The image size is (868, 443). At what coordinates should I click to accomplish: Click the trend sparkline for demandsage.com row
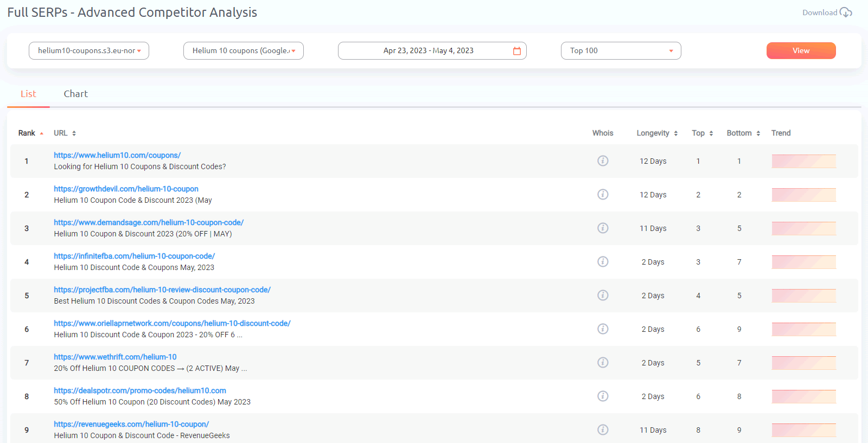click(803, 228)
